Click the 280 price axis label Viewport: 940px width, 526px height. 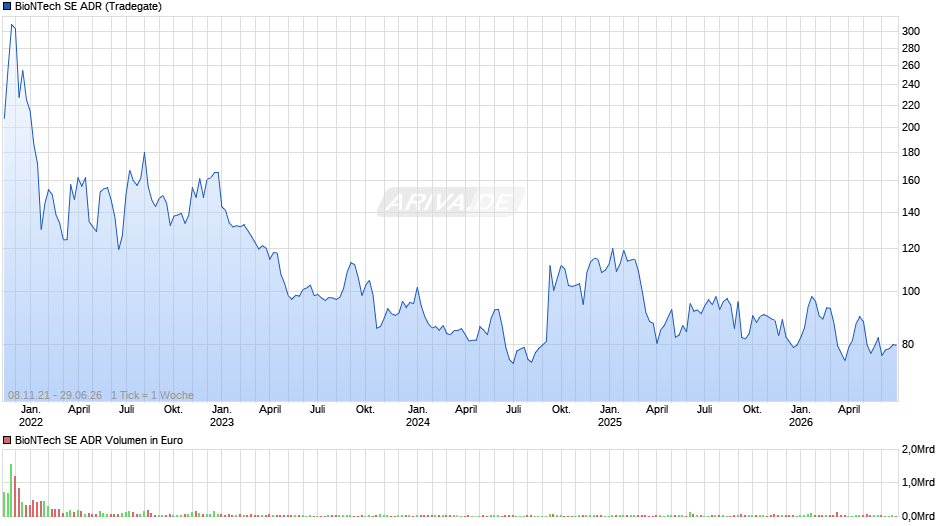[911, 49]
